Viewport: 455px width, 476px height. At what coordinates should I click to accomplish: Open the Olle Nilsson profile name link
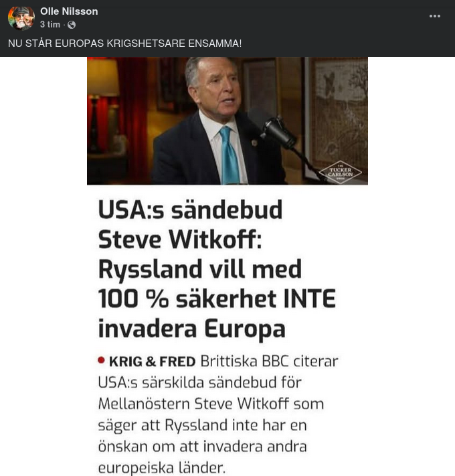click(69, 11)
